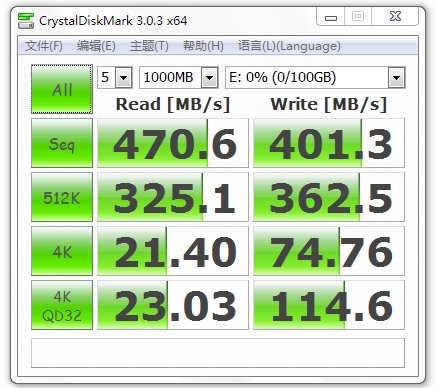Expand the 1000MB test size dropdown
The height and width of the screenshot is (388, 436).
pyautogui.click(x=209, y=78)
